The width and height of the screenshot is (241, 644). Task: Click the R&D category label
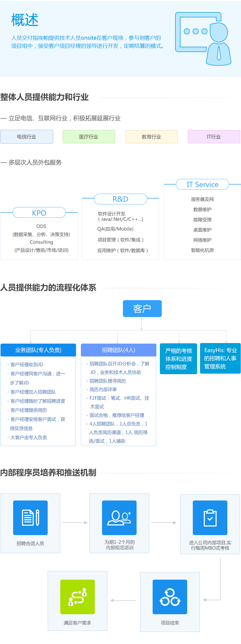coord(120,199)
